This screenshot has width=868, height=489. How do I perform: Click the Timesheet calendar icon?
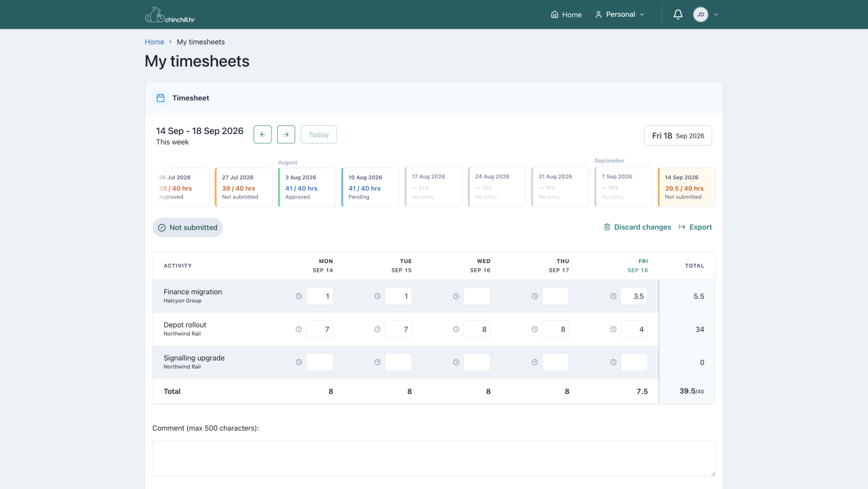[x=161, y=98]
